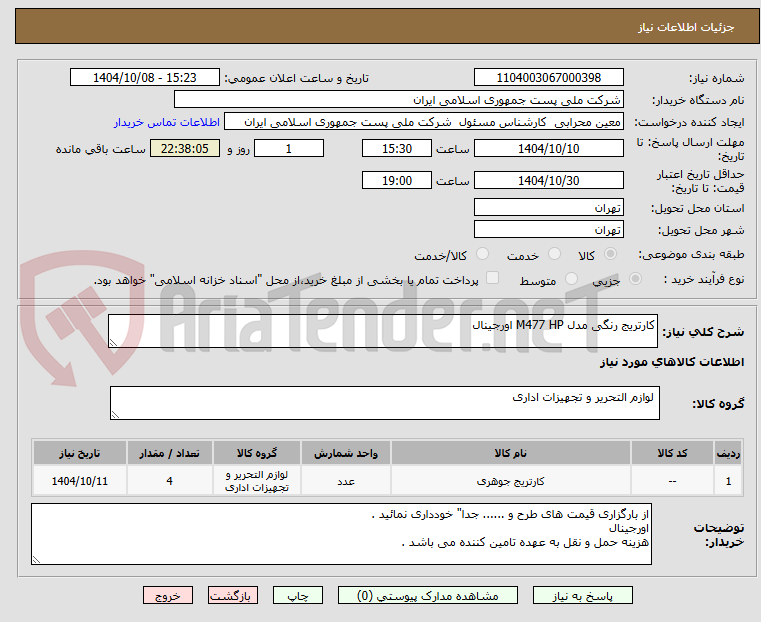
Task: Select the 'کالا' radio button
Action: point(610,254)
